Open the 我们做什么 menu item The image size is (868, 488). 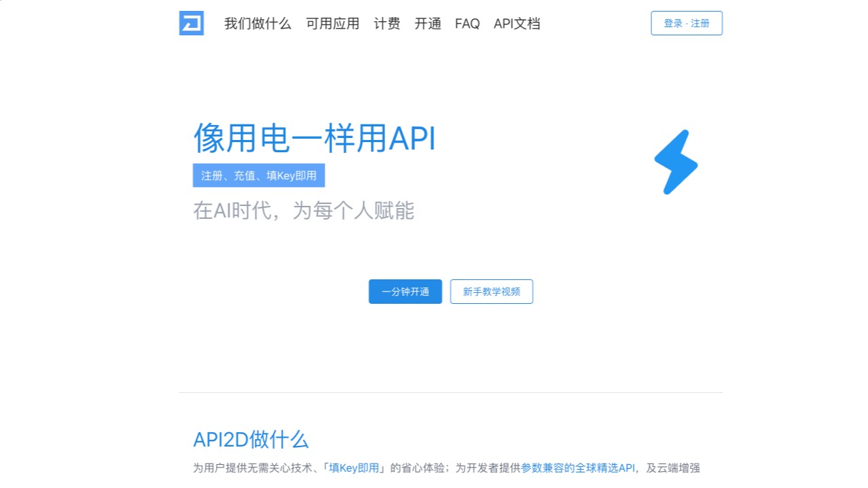257,24
